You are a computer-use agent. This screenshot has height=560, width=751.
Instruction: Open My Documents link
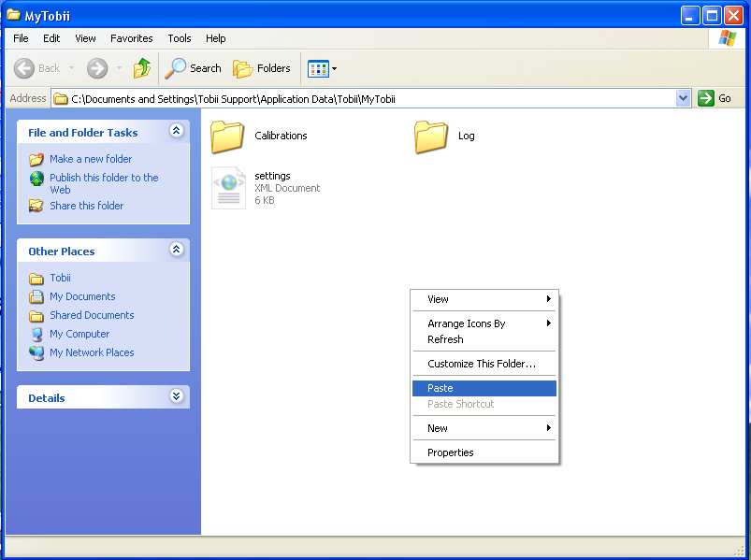click(x=82, y=296)
